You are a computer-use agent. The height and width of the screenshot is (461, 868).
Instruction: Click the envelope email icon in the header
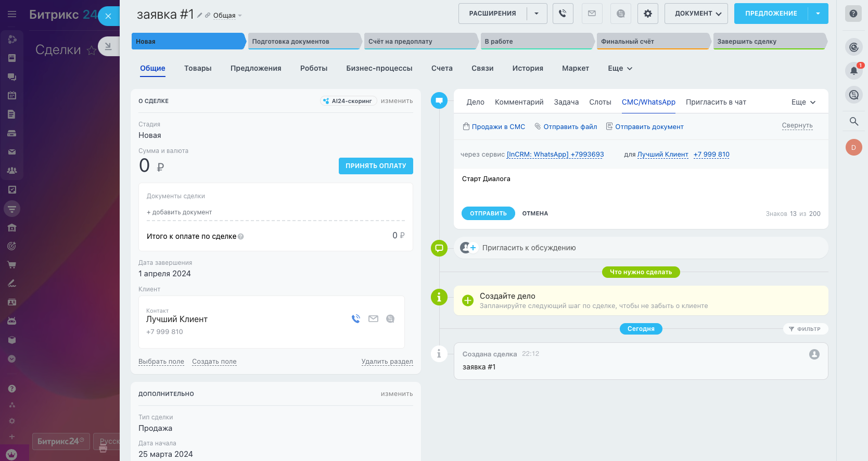592,14
